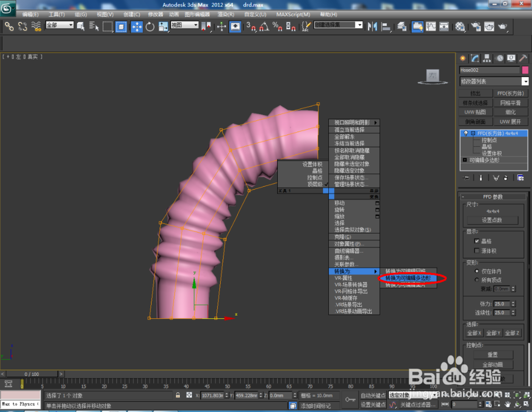Screen dimensions: 532x412
Task: Click the 0 / 100 time slider
Action: [32, 374]
